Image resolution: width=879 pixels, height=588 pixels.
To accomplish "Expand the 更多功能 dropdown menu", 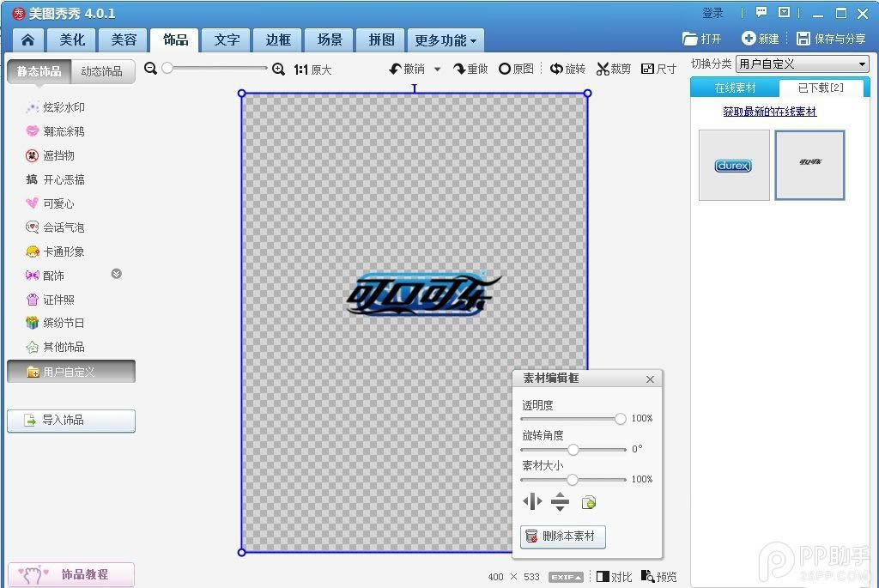I will (x=446, y=39).
